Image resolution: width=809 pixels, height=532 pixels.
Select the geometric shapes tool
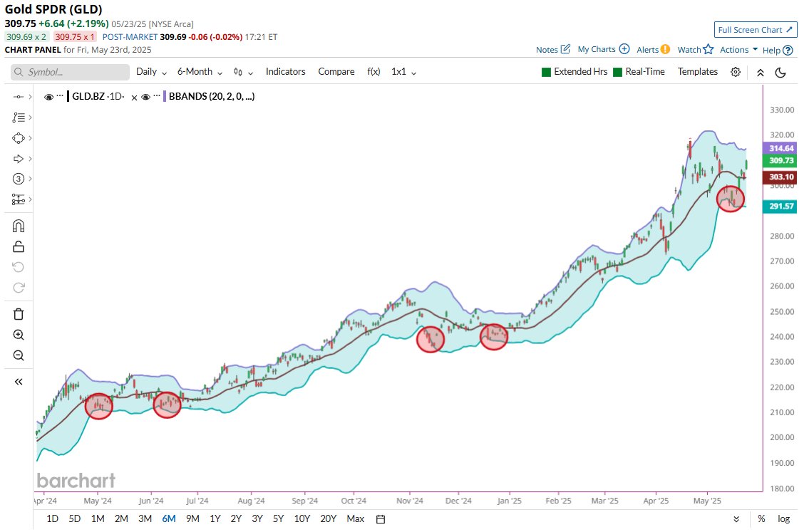pyautogui.click(x=18, y=138)
